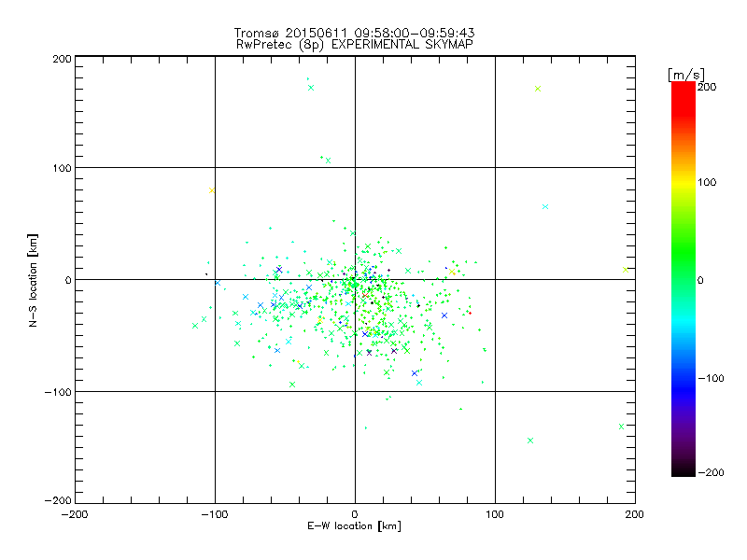Click the E-W location [km] axis label
The width and height of the screenshot is (747, 560).
point(355,526)
